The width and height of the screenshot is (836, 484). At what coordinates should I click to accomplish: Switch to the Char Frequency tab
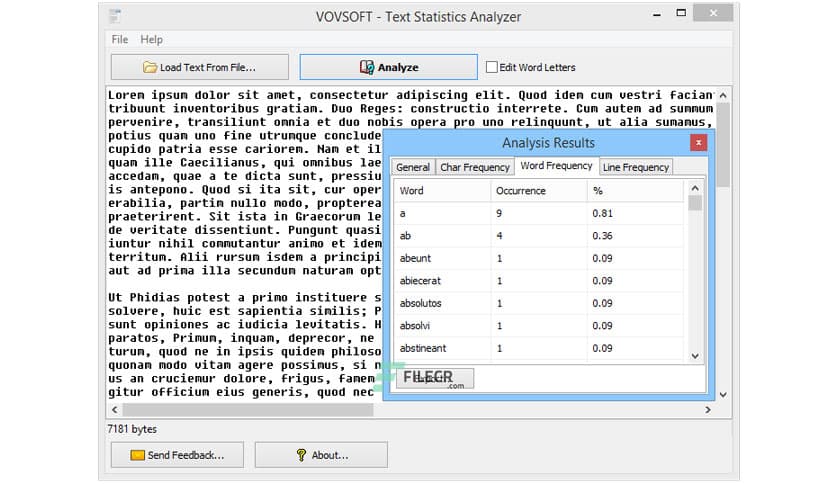(x=475, y=167)
